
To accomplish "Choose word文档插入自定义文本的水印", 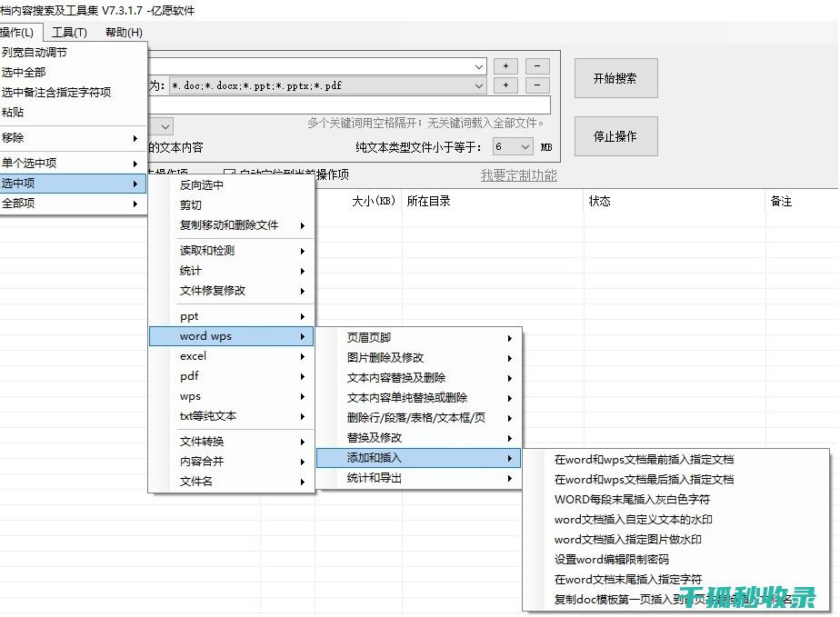I will point(676,520).
